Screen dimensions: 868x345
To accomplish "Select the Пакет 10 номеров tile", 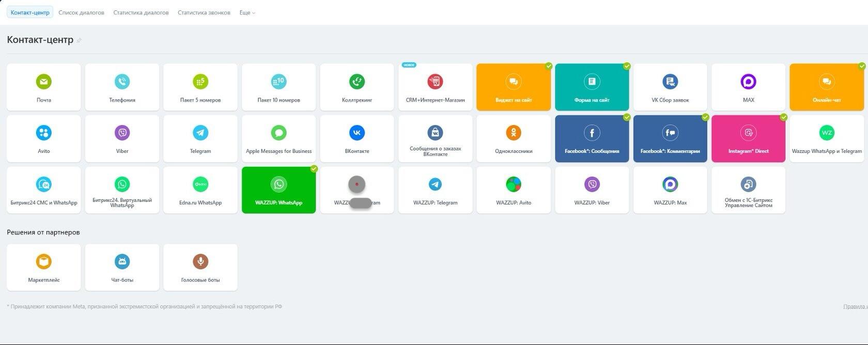I will tap(278, 87).
